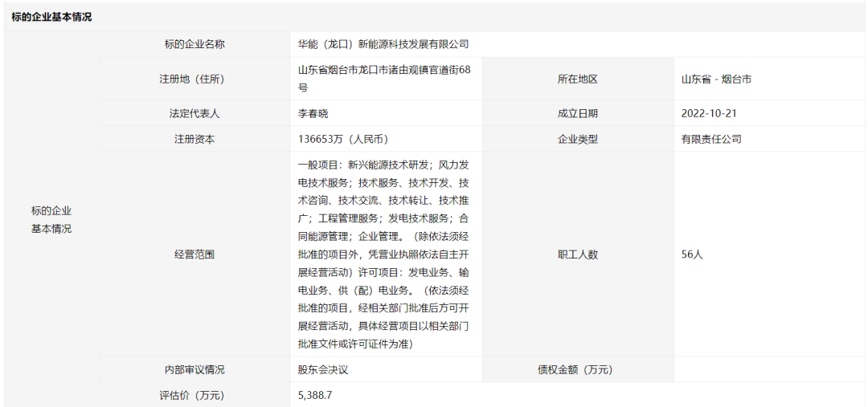Select the date 2022-10-21

pyautogui.click(x=709, y=113)
